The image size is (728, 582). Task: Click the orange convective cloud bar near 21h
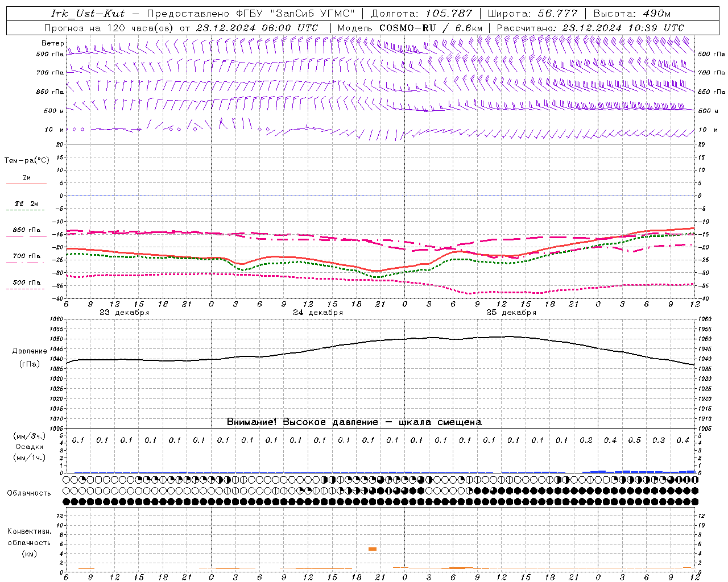pyautogui.click(x=373, y=549)
